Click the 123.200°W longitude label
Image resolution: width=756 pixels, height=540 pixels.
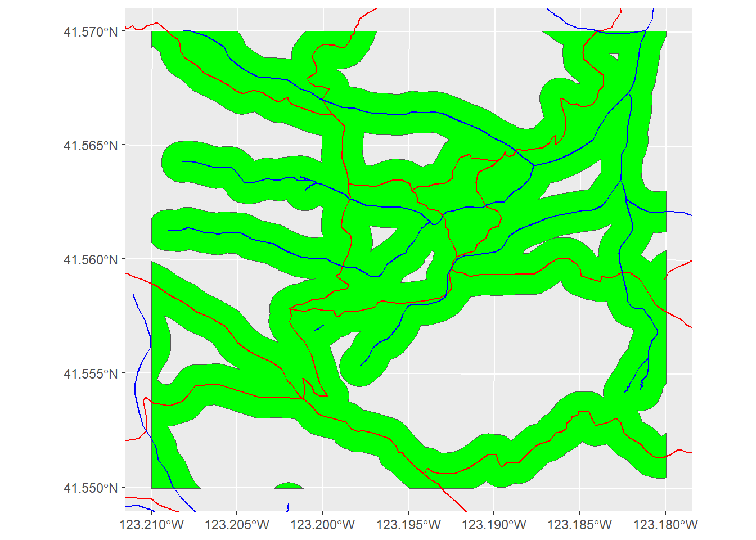(x=323, y=525)
